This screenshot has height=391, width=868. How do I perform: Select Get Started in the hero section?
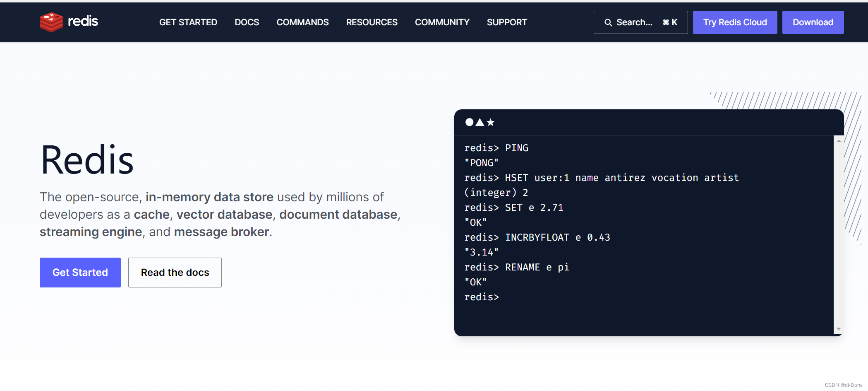pos(80,273)
